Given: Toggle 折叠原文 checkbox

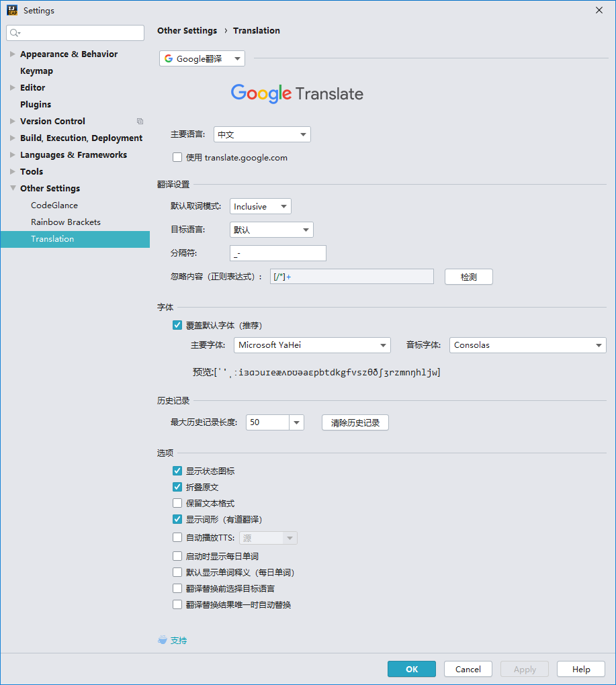Looking at the screenshot, I should tap(177, 487).
